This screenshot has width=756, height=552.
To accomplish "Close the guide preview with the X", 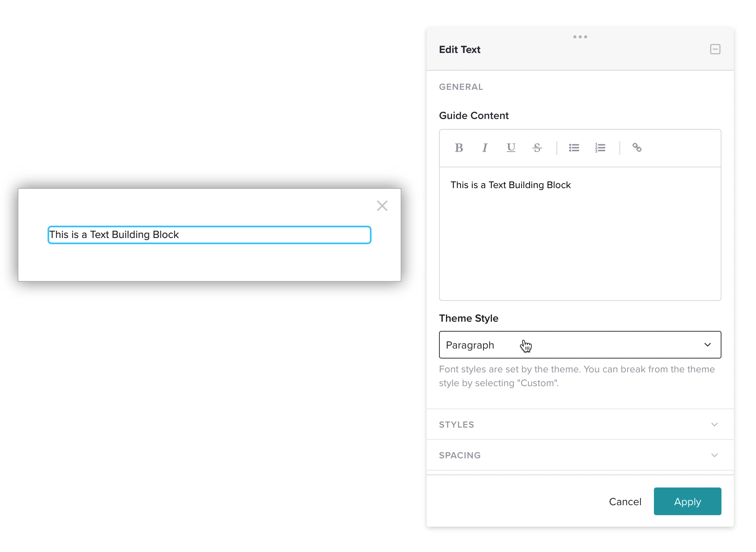I will coord(382,206).
